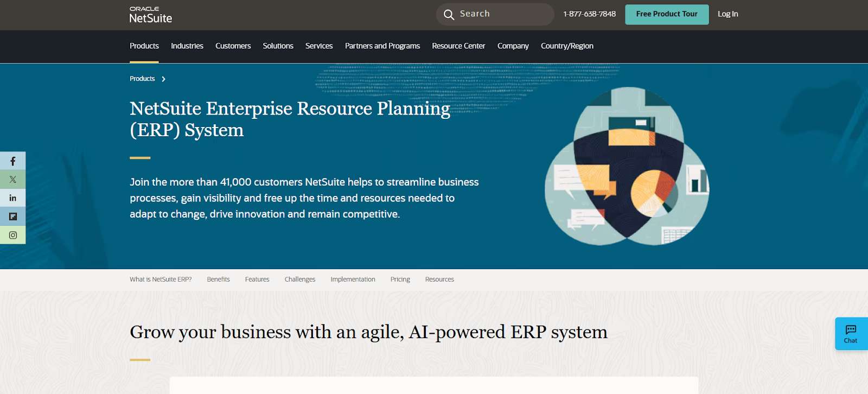Share page on X (Twitter)
This screenshot has height=394, width=868.
12,180
